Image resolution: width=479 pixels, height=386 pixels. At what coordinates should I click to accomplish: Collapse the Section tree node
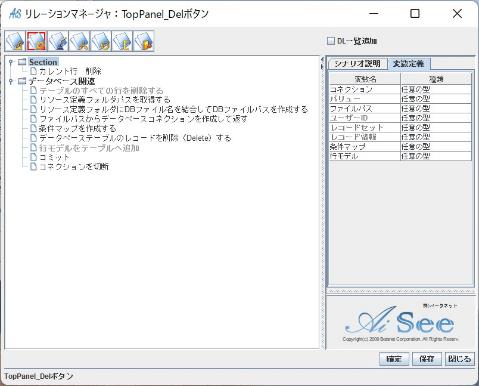11,62
